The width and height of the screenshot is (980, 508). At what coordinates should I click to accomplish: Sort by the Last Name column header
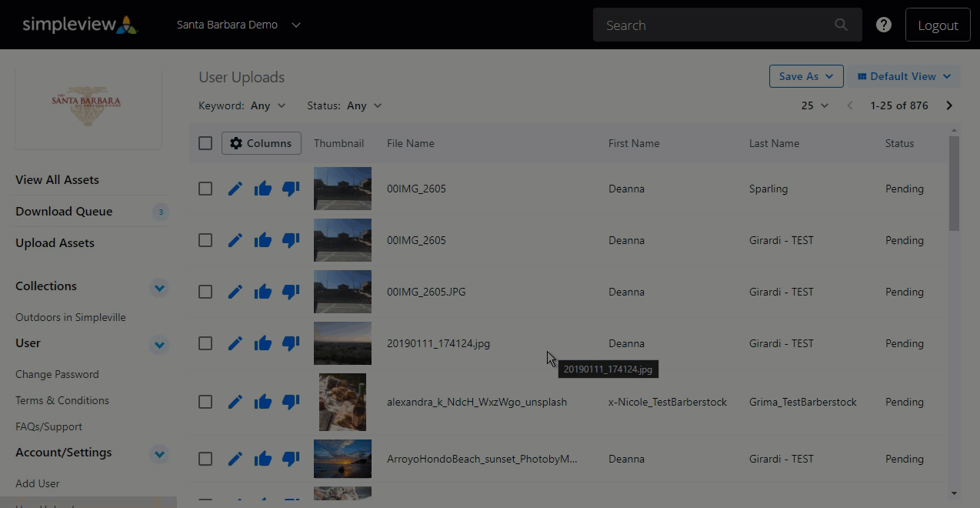(x=774, y=143)
